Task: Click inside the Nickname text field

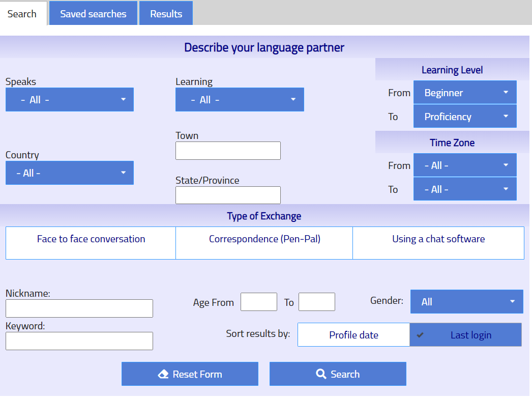Action: (x=79, y=308)
